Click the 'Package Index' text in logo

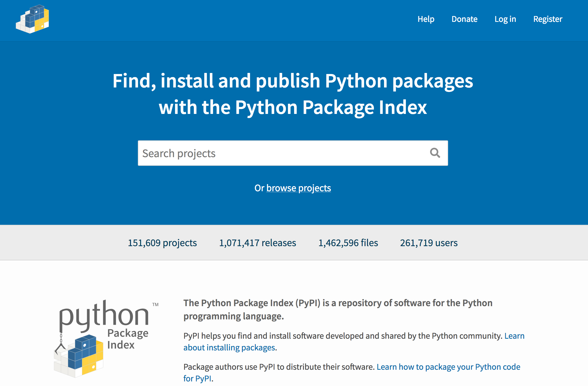click(x=127, y=339)
